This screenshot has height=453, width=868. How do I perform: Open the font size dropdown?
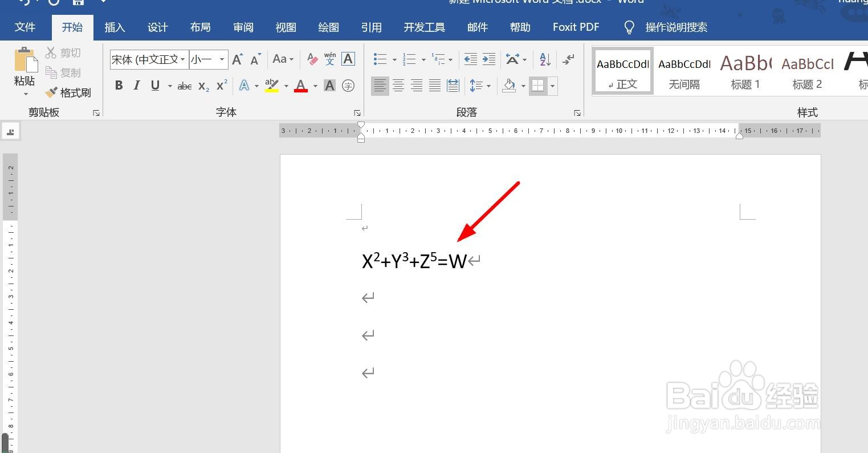pyautogui.click(x=222, y=59)
